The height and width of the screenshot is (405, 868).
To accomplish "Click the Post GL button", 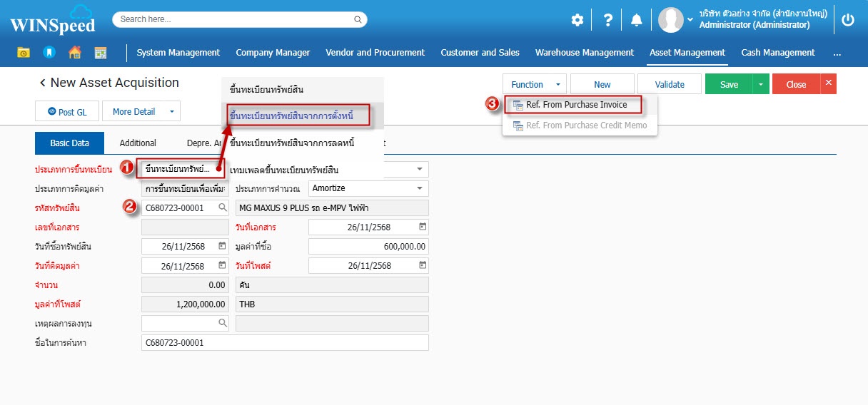I will pyautogui.click(x=67, y=111).
